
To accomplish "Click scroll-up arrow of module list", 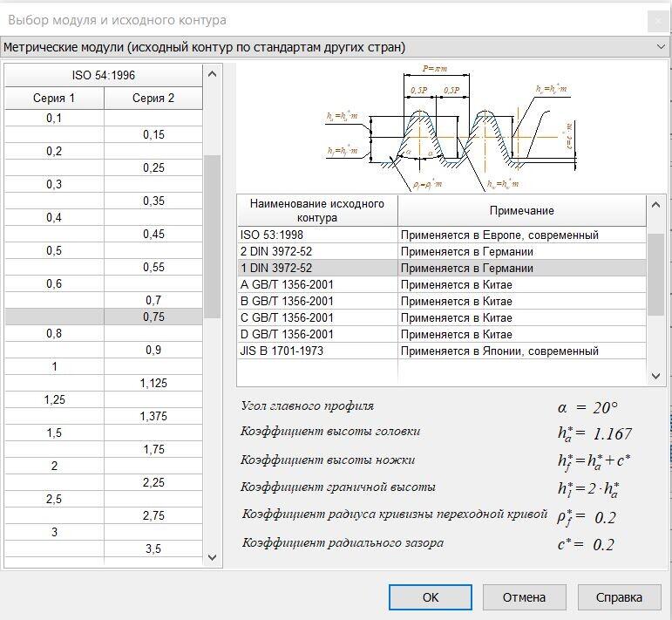I will point(212,74).
